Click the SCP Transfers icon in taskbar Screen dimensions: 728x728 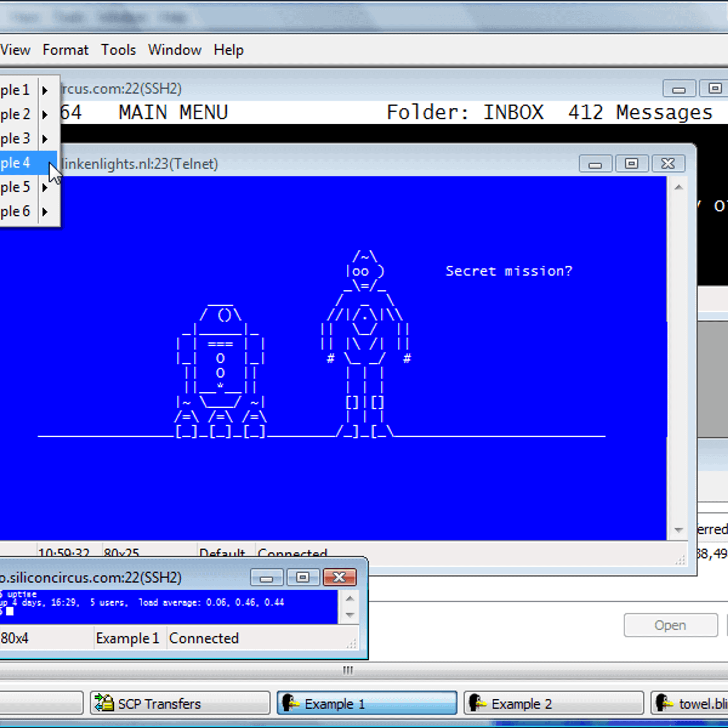[104, 703]
